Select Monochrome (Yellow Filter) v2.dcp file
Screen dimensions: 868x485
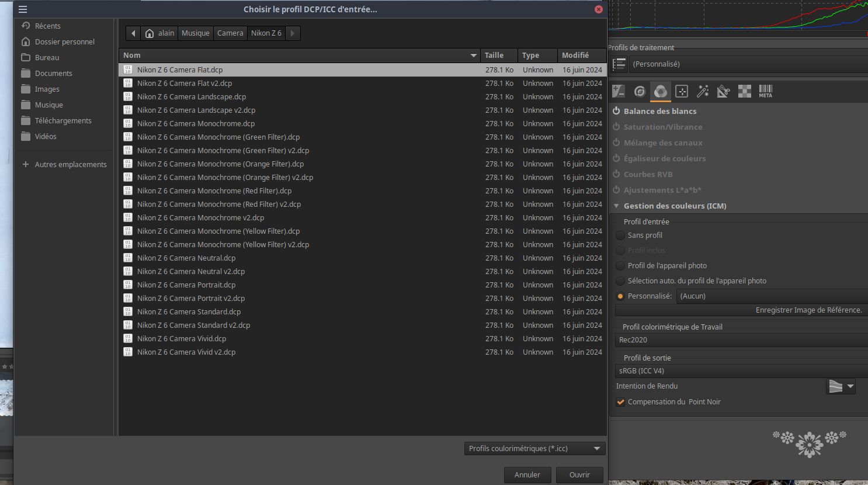click(362, 244)
